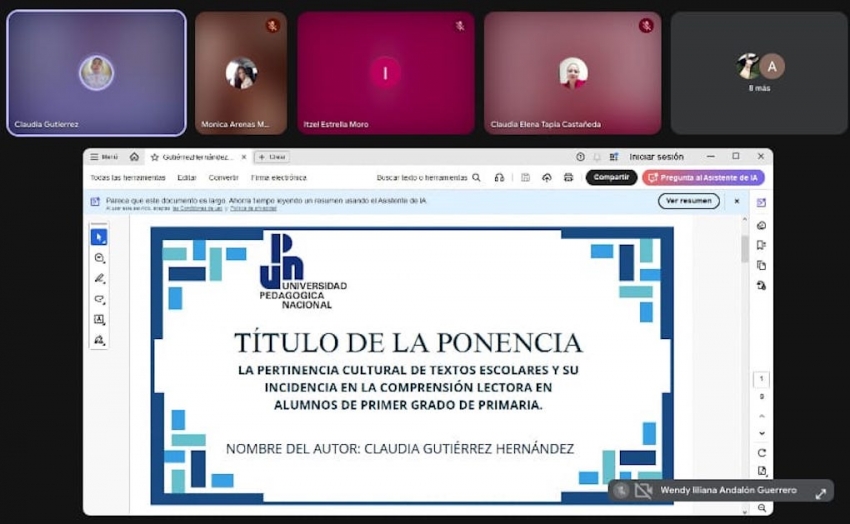
Task: Select Monica Arenas participant tile
Action: [x=241, y=73]
